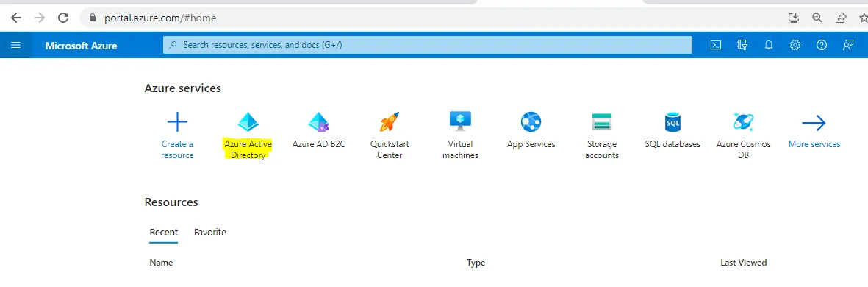
Task: Click the Quickstart Center label
Action: point(390,149)
